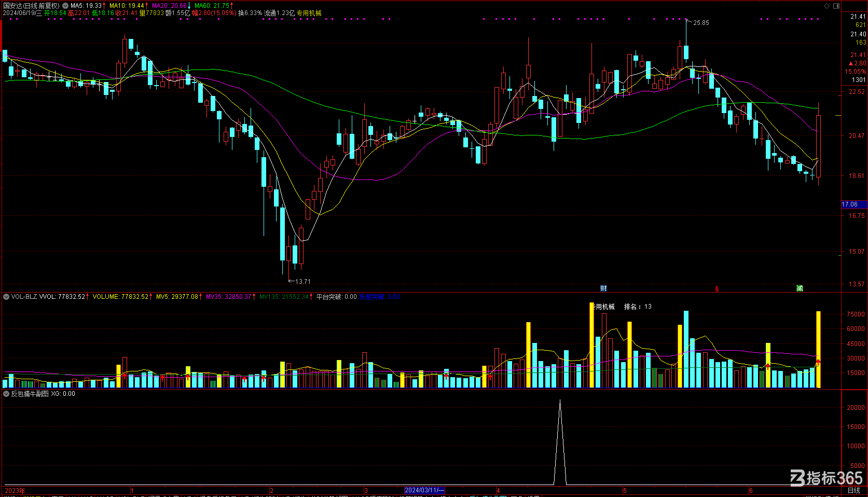
Task: Click the MV135: 21552.34 volume average label
Action: [x=284, y=297]
